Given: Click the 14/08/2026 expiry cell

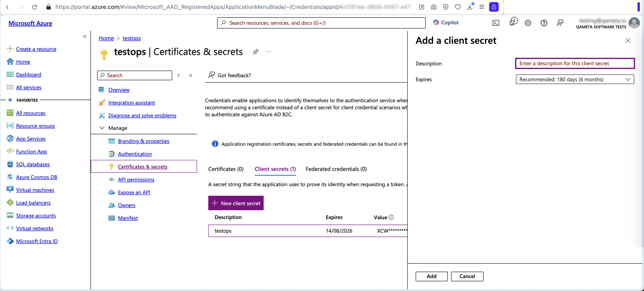Looking at the screenshot, I should [x=339, y=231].
